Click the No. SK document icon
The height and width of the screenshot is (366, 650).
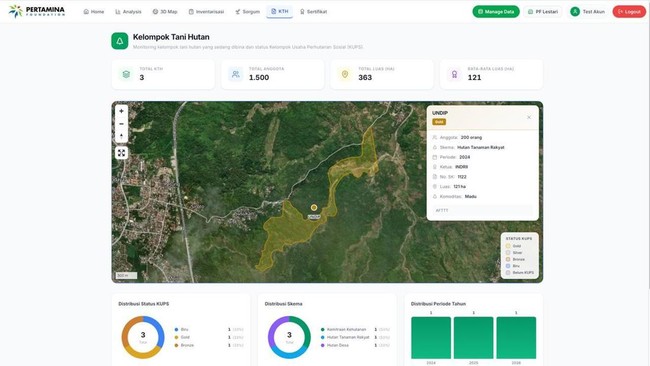[x=434, y=177]
